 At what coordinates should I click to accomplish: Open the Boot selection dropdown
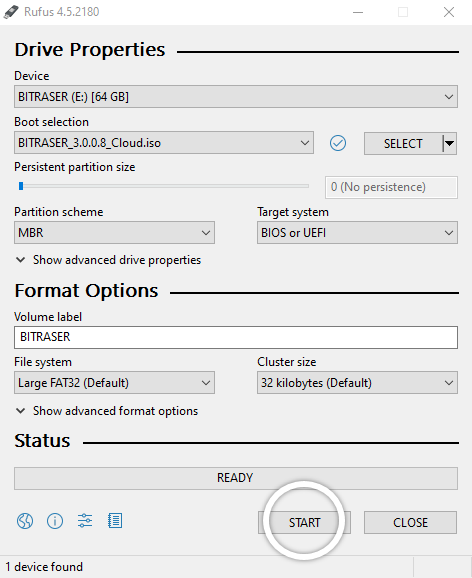[x=164, y=143]
